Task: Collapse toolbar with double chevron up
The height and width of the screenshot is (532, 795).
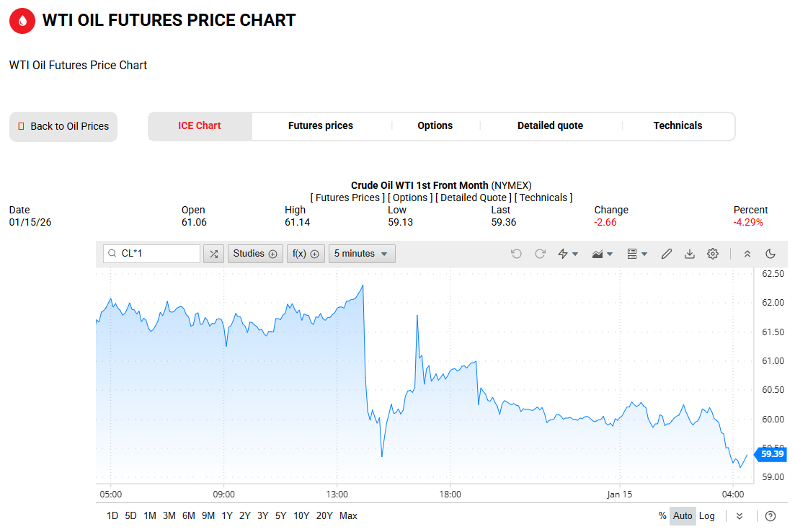Action: pyautogui.click(x=747, y=254)
